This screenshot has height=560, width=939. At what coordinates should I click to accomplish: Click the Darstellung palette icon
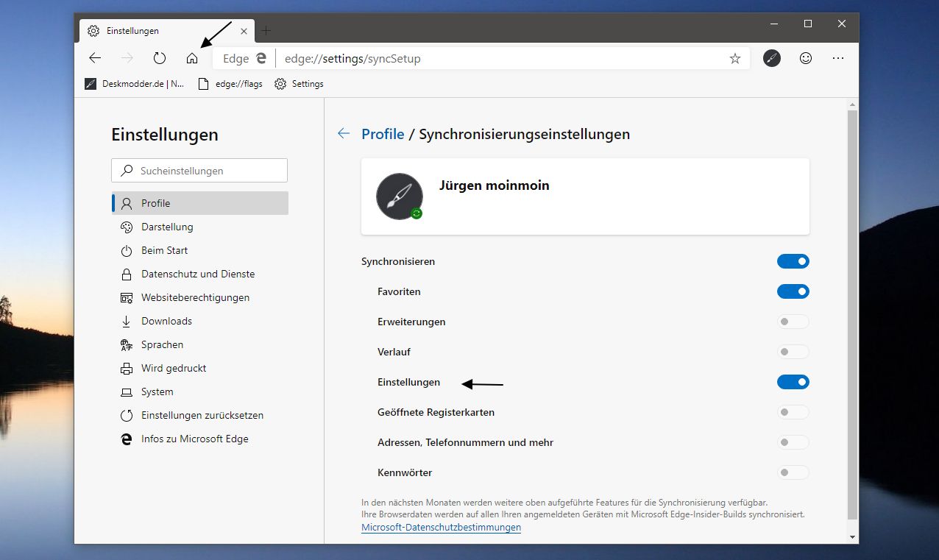[127, 227]
